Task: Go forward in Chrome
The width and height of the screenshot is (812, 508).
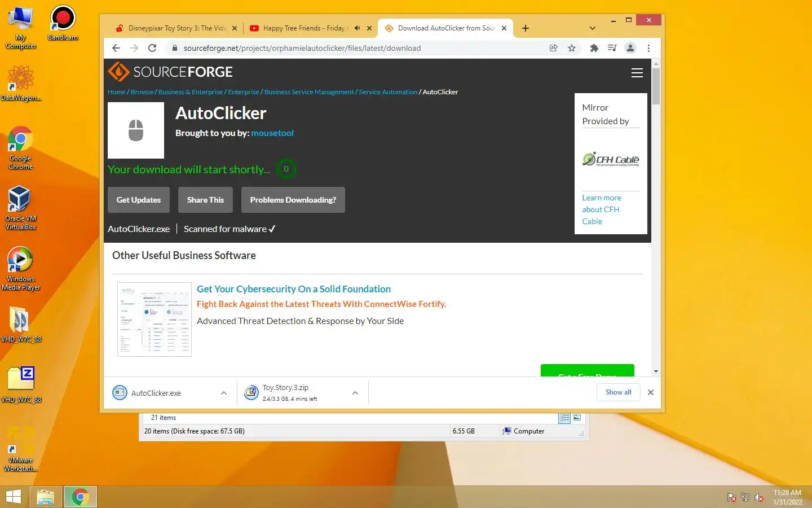Action: (x=134, y=48)
